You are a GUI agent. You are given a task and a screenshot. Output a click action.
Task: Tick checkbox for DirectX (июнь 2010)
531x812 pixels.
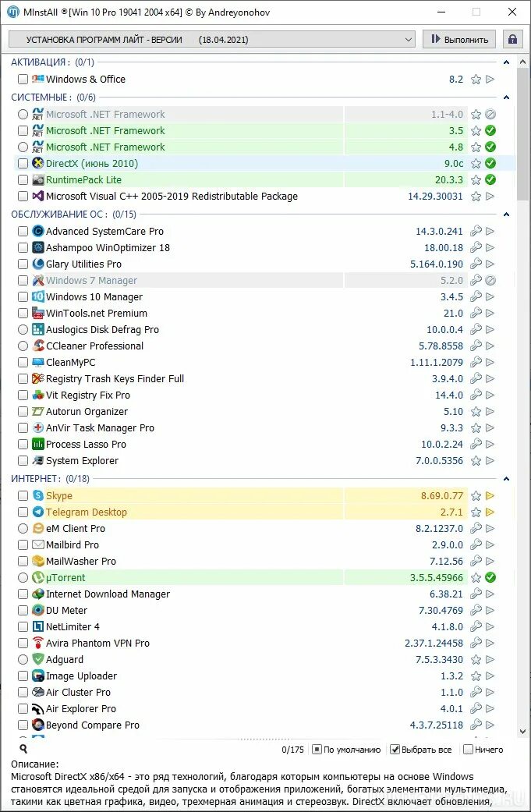point(23,164)
